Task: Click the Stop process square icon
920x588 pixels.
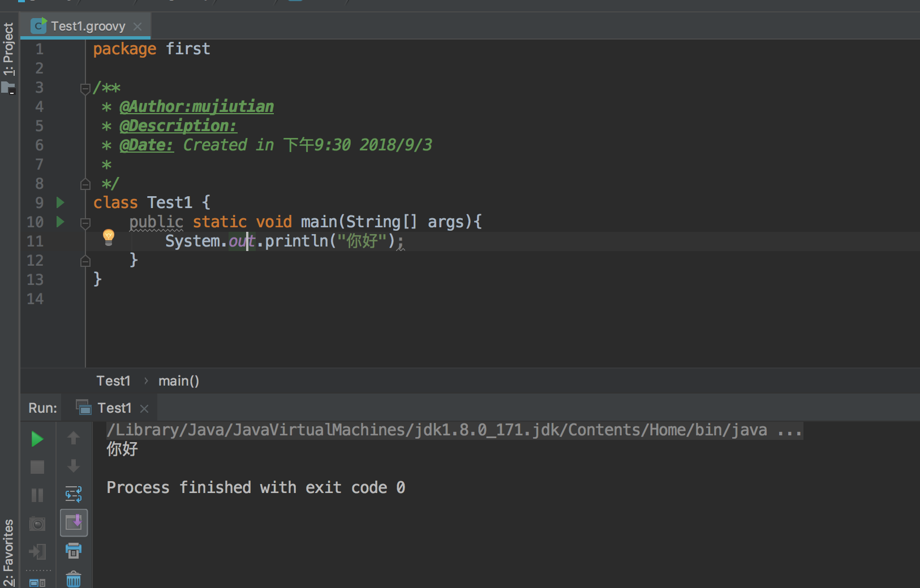Action: click(x=37, y=467)
